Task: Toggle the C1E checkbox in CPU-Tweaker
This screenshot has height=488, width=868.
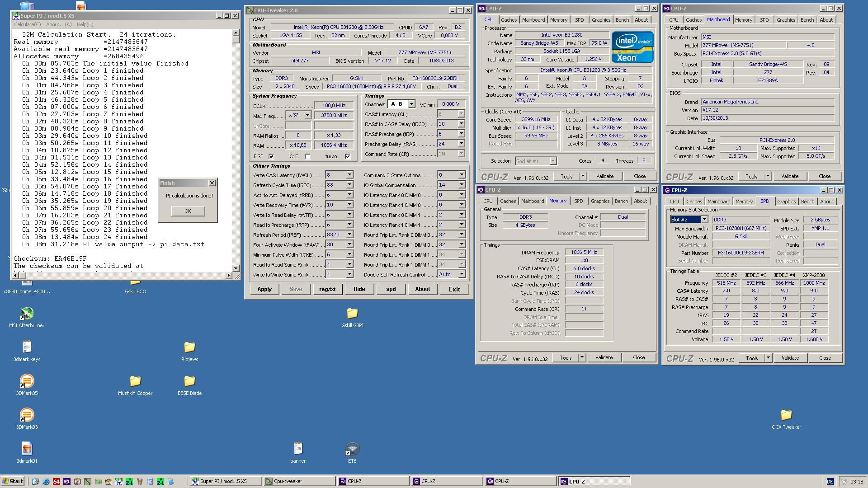Action: click(x=308, y=156)
